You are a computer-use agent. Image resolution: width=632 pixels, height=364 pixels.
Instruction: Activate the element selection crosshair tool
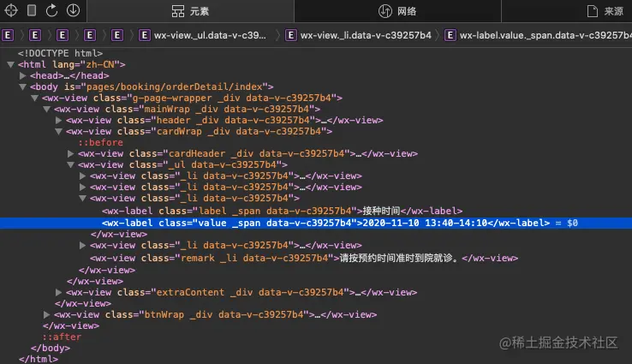coord(11,10)
